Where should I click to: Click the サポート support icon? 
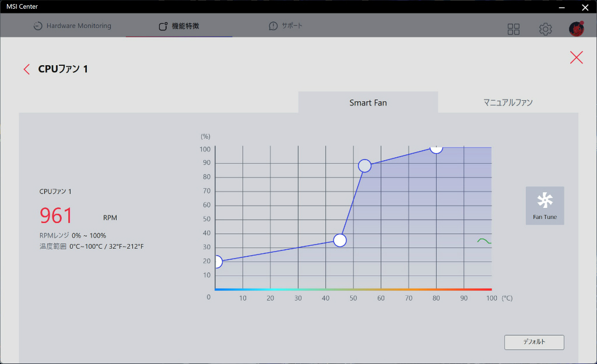coord(273,26)
